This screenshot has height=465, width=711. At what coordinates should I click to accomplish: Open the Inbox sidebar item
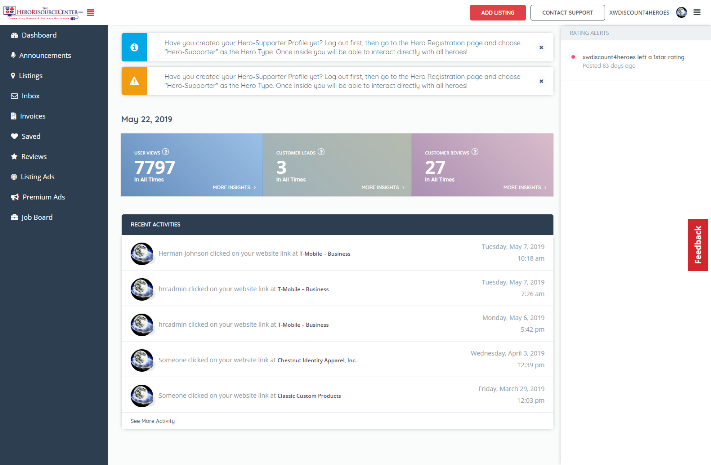coord(30,96)
